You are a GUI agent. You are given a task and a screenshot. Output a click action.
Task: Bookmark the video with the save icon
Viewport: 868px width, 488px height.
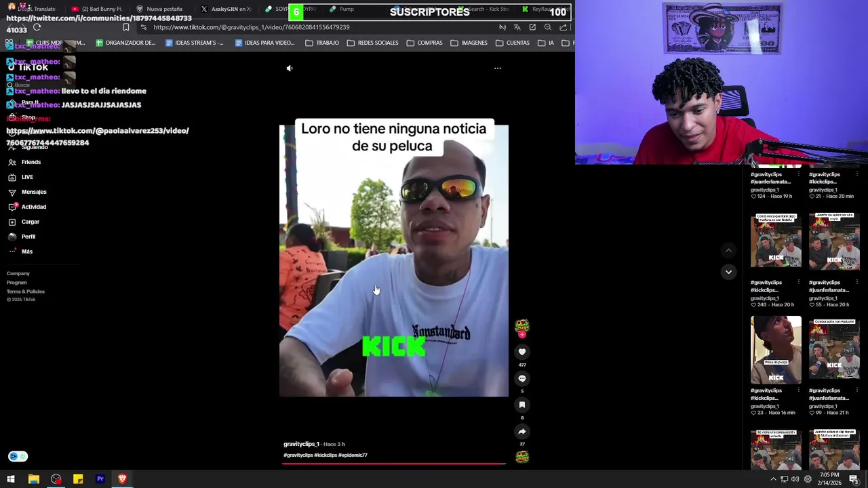(x=522, y=405)
